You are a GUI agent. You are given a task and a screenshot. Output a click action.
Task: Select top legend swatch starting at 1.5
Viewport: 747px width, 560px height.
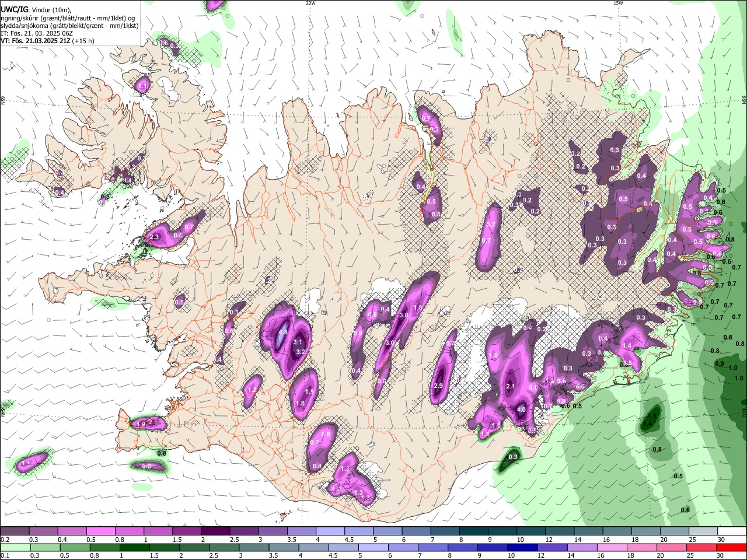coord(187,531)
